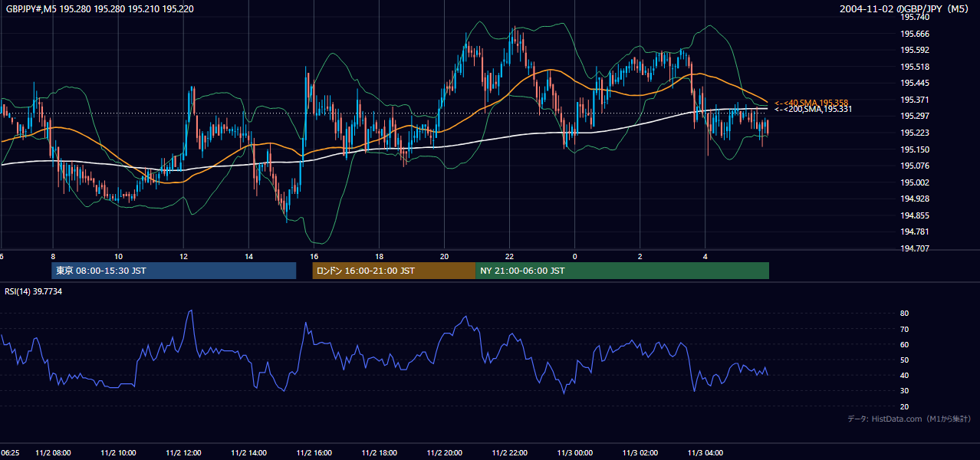This screenshot has width=980, height=460.
Task: Click the 11/3 04:00 time axis label
Action: [705, 453]
